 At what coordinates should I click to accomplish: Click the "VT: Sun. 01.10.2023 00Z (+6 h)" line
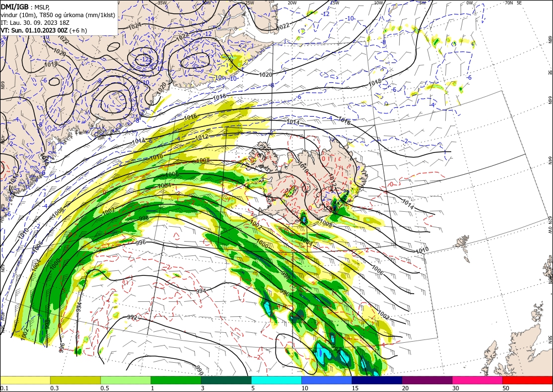tap(44, 30)
